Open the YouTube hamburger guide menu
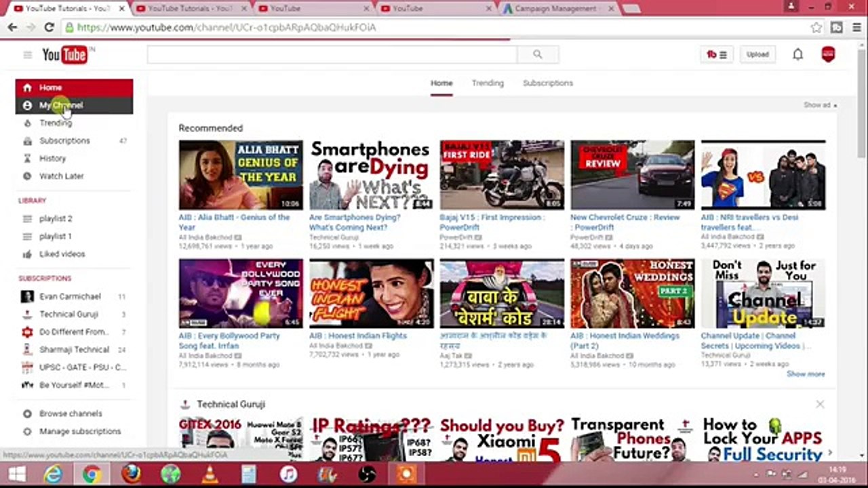 (27, 55)
